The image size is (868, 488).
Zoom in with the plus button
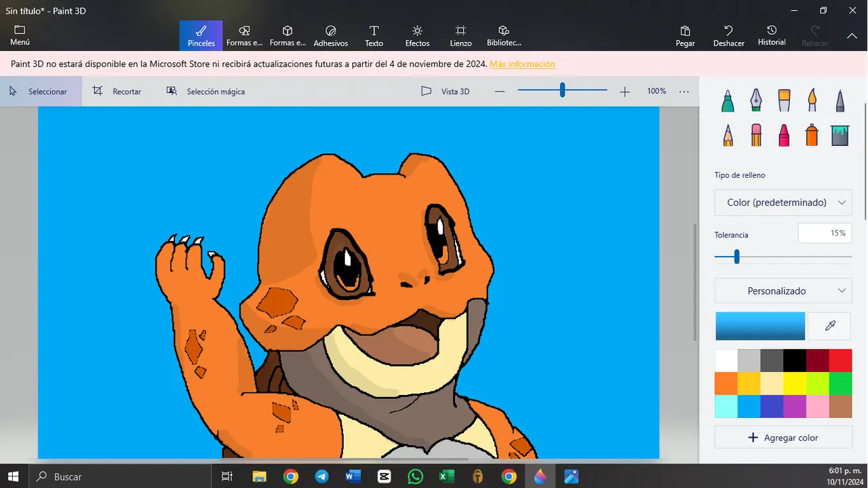(x=625, y=91)
